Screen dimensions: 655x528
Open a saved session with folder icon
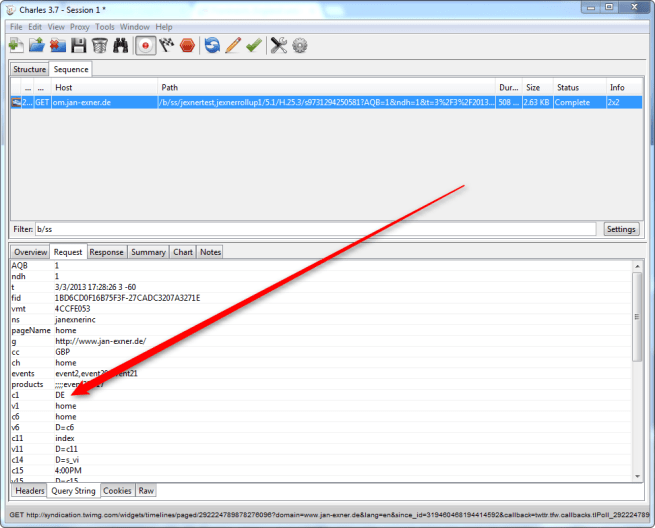37,45
